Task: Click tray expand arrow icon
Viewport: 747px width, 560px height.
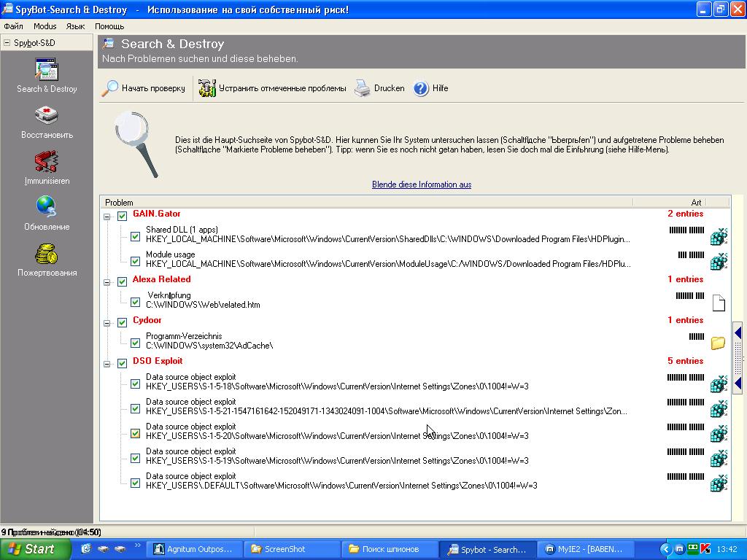Action: [x=666, y=549]
